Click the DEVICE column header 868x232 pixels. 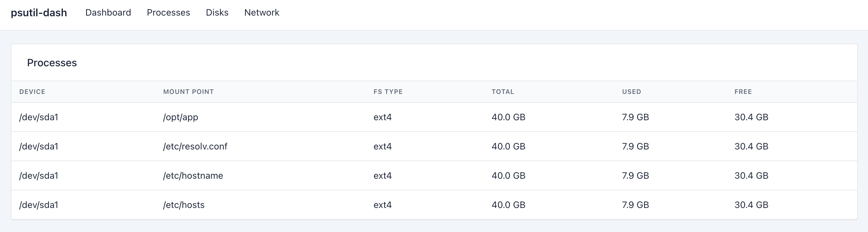tap(32, 92)
